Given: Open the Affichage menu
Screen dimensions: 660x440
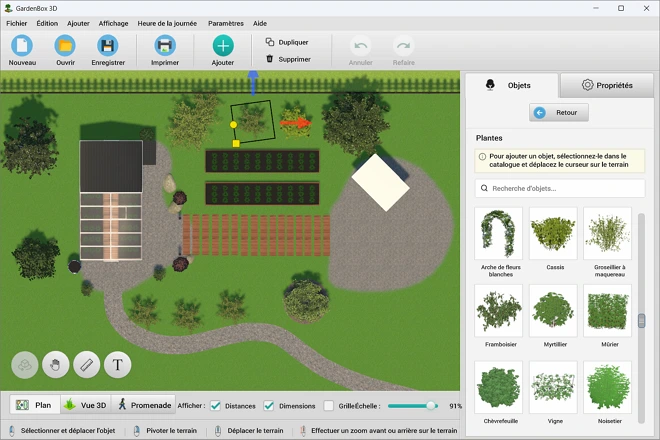Looking at the screenshot, I should pos(113,23).
